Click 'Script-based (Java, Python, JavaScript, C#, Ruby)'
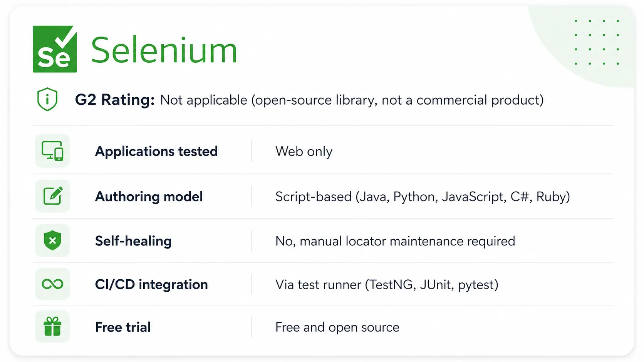 423,197
